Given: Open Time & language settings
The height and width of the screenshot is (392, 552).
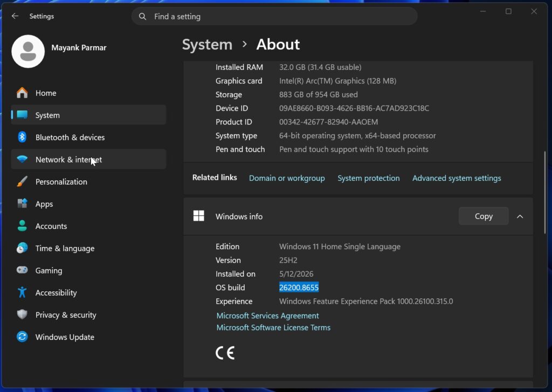Looking at the screenshot, I should [89, 248].
